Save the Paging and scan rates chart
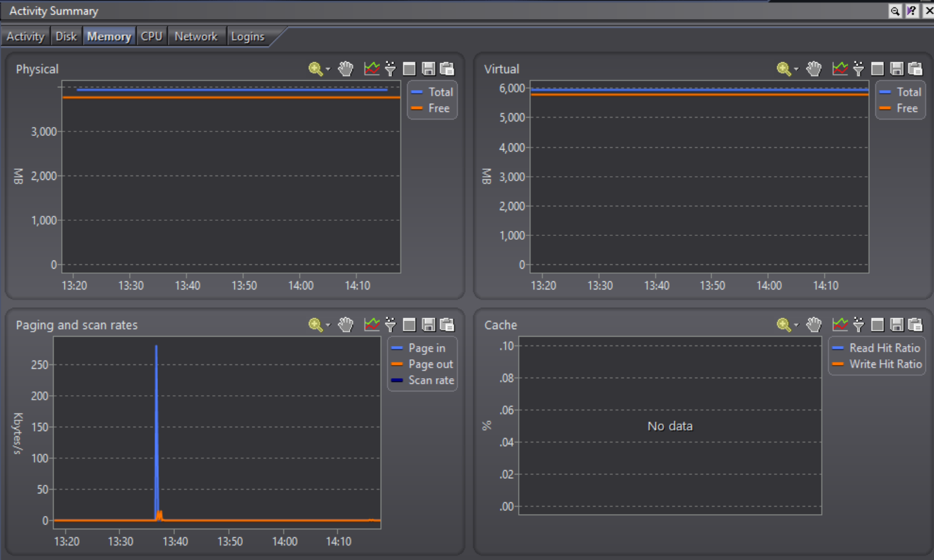The image size is (934, 560). pyautogui.click(x=429, y=325)
